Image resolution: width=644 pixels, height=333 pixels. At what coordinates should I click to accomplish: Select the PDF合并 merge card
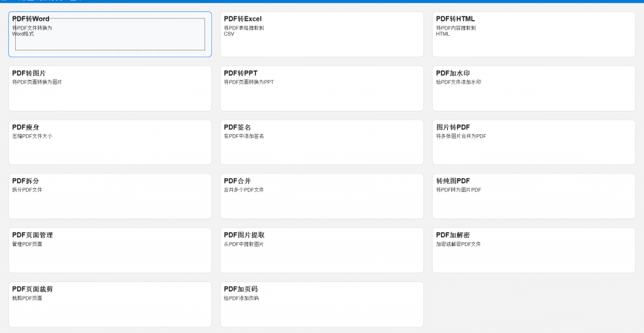point(321,196)
